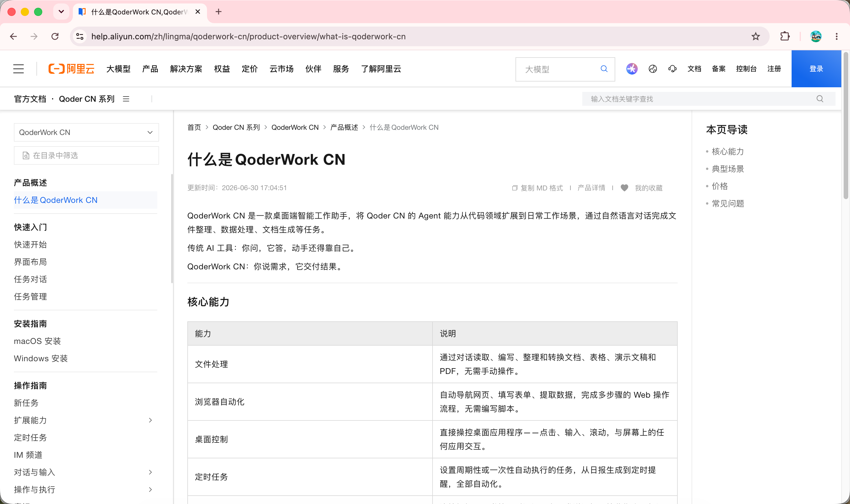Click the 登录 login button
Screen dimensions: 850x504
(x=816, y=69)
